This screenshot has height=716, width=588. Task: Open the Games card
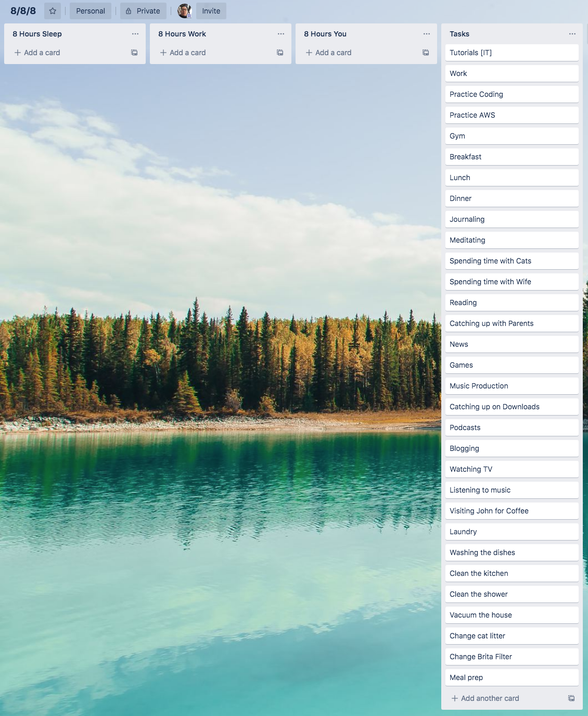(512, 365)
